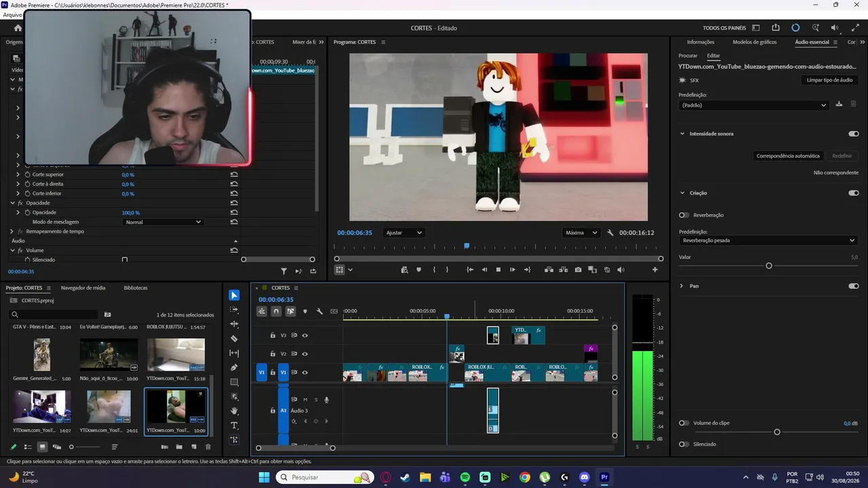The height and width of the screenshot is (488, 868).
Task: Toggle the Criação section switch
Action: tap(853, 193)
